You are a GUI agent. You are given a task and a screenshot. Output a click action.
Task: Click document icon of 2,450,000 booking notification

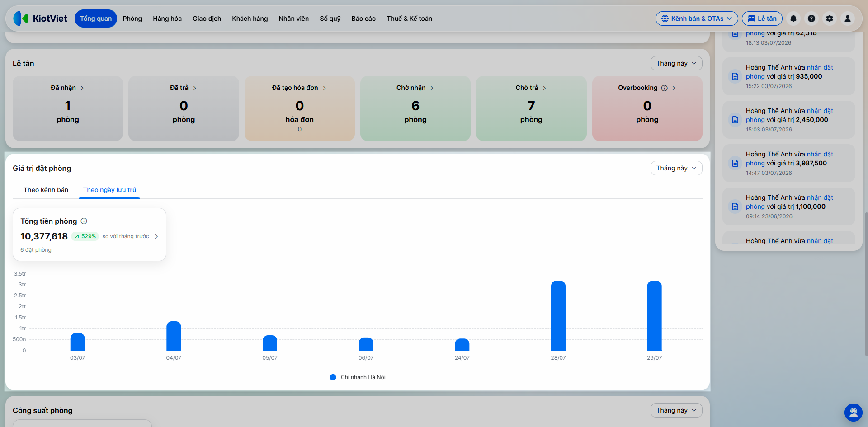(735, 120)
